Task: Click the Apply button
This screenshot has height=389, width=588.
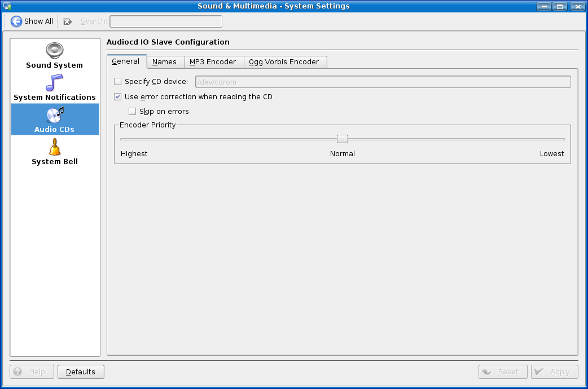Action: coord(554,372)
